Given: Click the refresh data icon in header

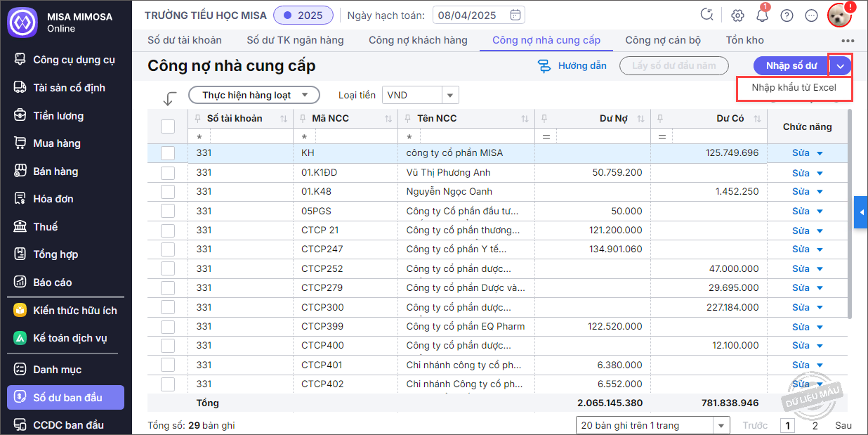Looking at the screenshot, I should pyautogui.click(x=707, y=15).
